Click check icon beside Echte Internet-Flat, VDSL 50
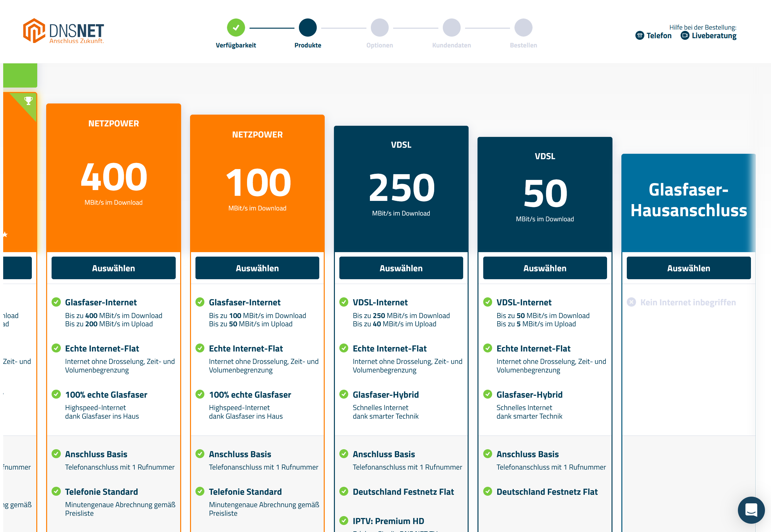This screenshot has width=771, height=532. [x=487, y=348]
